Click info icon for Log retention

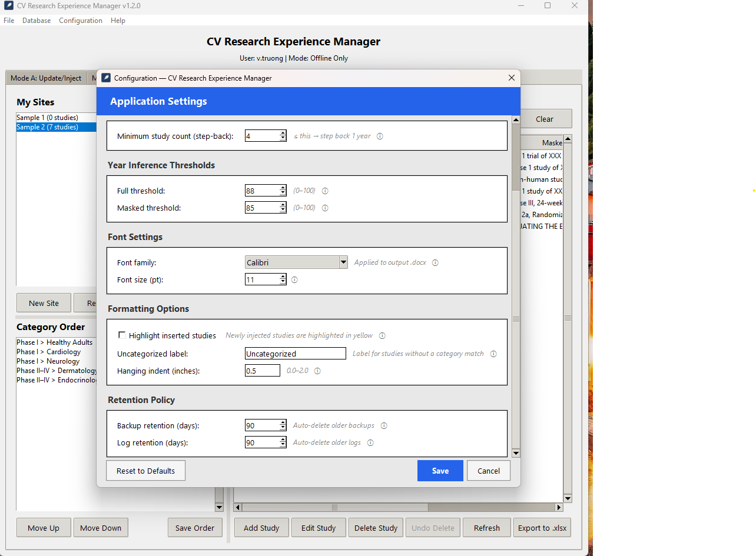pyautogui.click(x=370, y=442)
